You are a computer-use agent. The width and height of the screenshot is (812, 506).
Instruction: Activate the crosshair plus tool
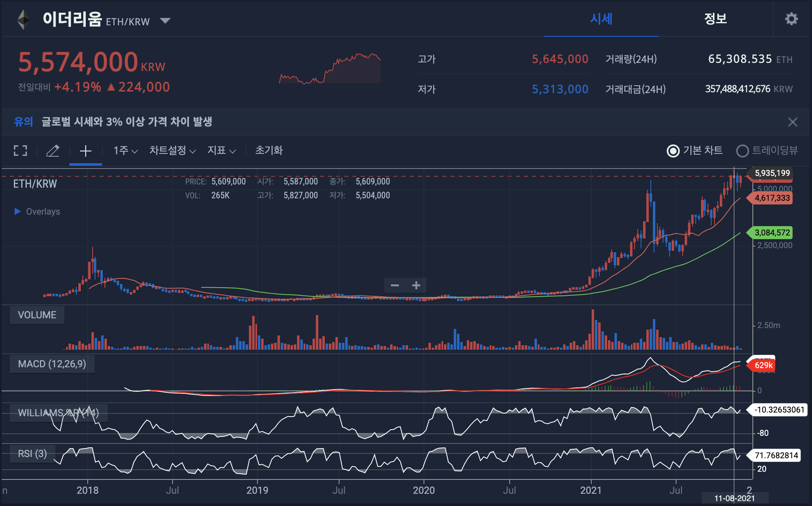(85, 151)
